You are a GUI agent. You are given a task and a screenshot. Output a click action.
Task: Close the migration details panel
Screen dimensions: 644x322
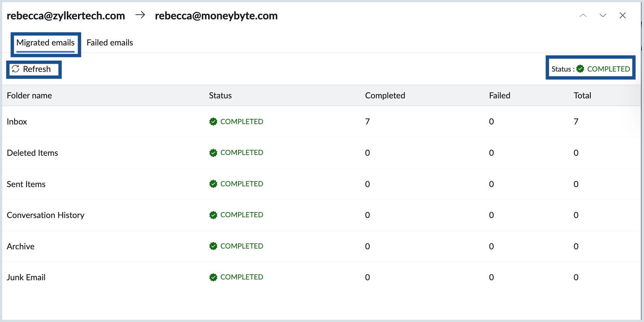click(623, 16)
